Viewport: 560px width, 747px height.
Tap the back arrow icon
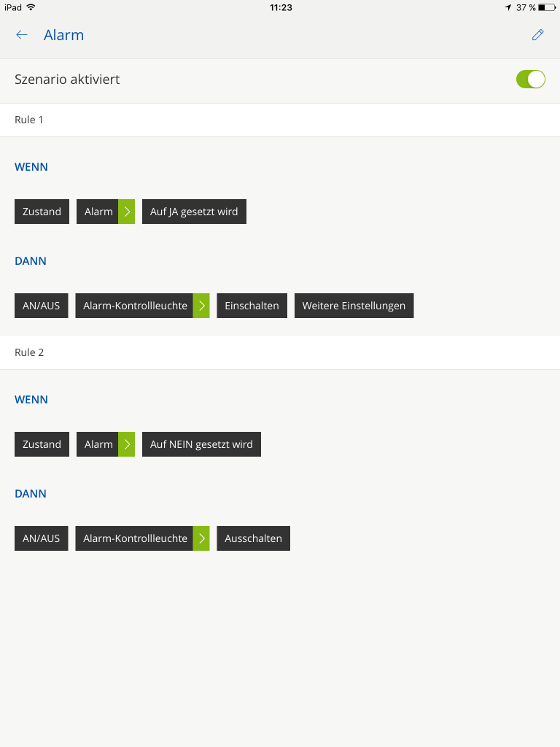pos(22,35)
